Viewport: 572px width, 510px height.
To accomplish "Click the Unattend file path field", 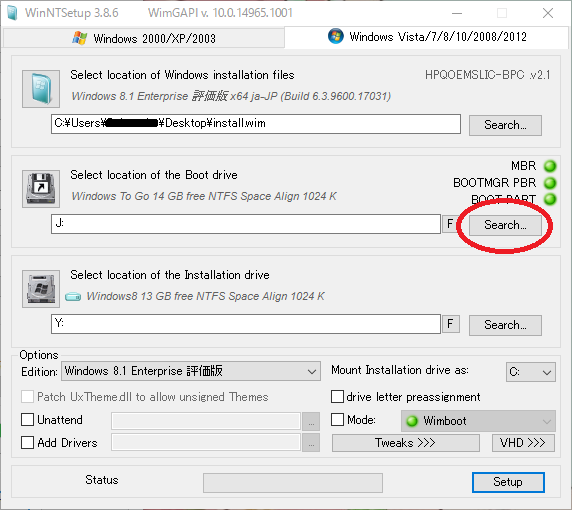I will coord(206,421).
